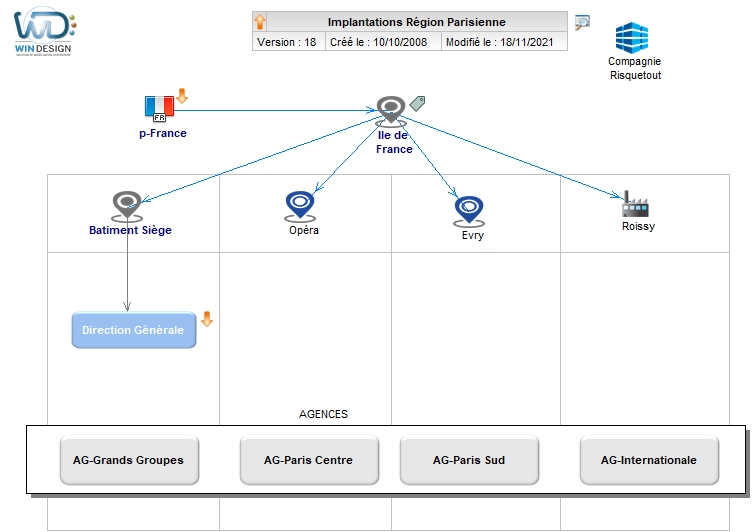The height and width of the screenshot is (532, 752).
Task: Select the AG-Grands Groupes box
Action: (128, 460)
